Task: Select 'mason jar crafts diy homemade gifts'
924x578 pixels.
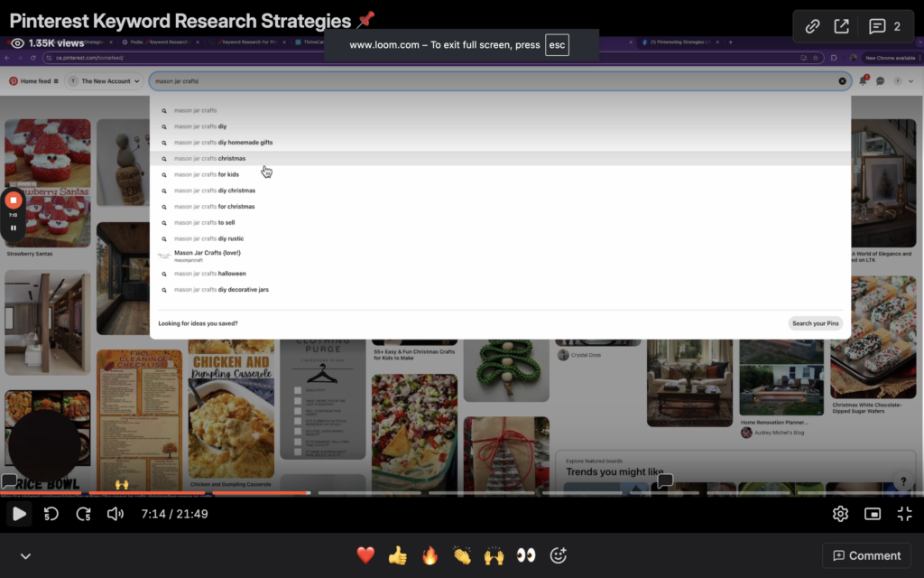Action: tap(500, 142)
